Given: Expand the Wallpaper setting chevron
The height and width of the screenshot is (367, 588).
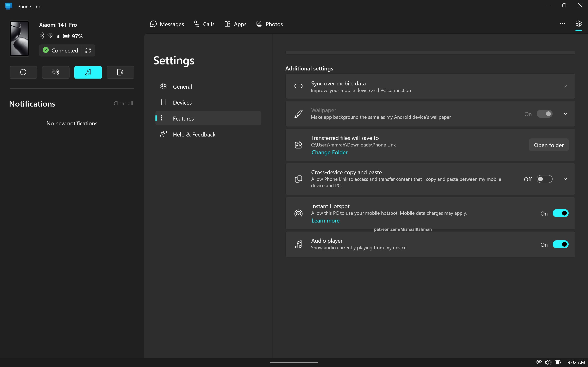Looking at the screenshot, I should coord(565,114).
